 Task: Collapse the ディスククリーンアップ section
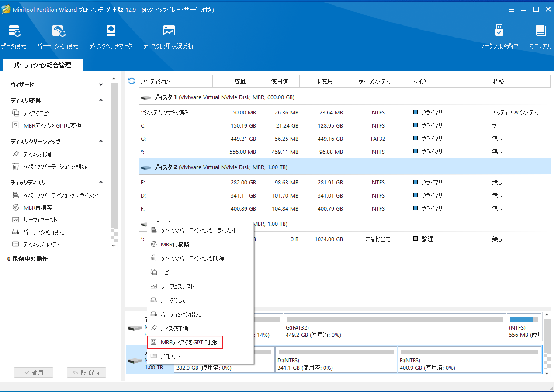101,142
